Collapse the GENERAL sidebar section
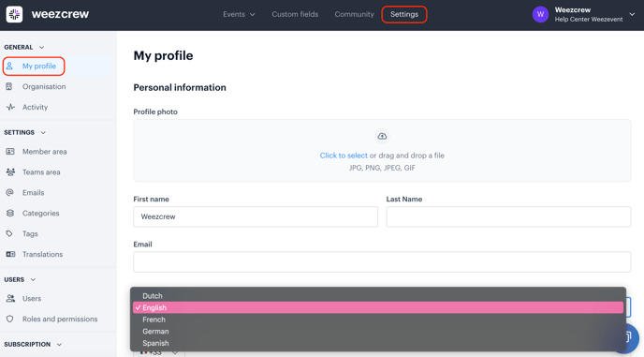This screenshot has width=644, height=357. tap(24, 47)
